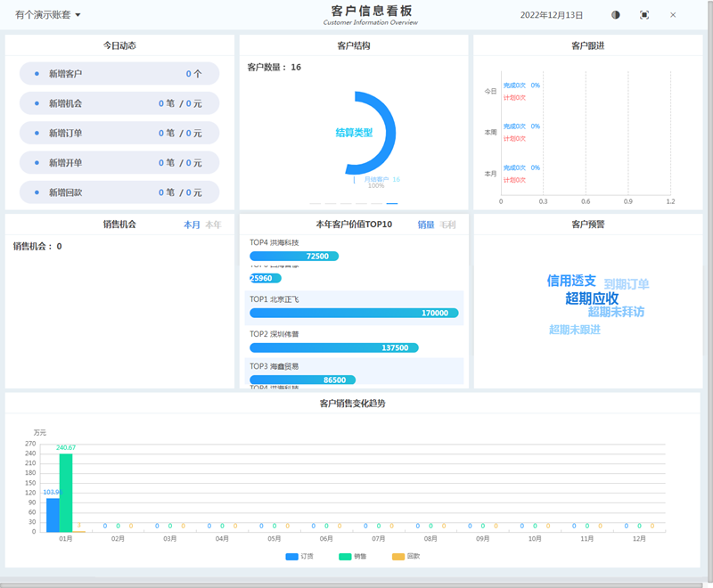Select the 销量 tab in the TOP10 panel

(x=426, y=225)
